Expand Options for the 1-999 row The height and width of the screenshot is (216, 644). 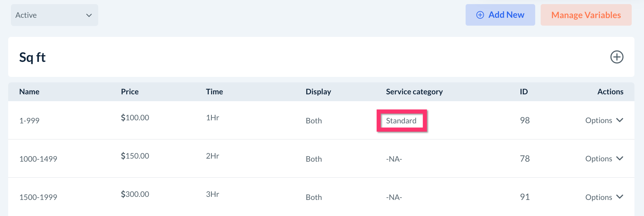coord(604,120)
